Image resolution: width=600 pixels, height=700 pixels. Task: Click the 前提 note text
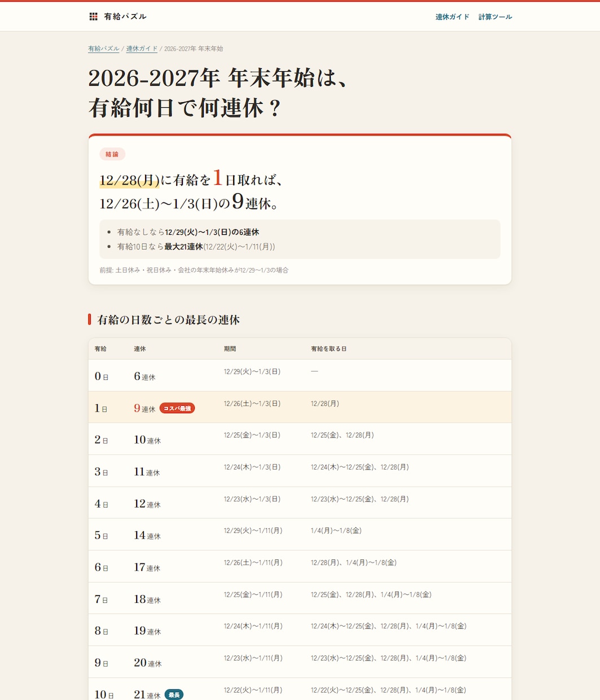(x=194, y=270)
